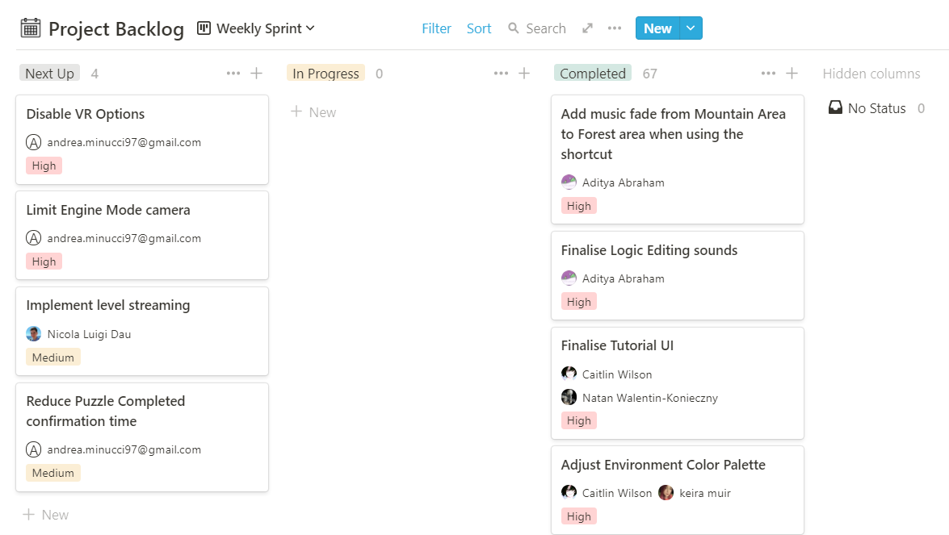This screenshot has width=949, height=535.
Task: Click the Project Backlog calendar icon
Action: click(31, 28)
